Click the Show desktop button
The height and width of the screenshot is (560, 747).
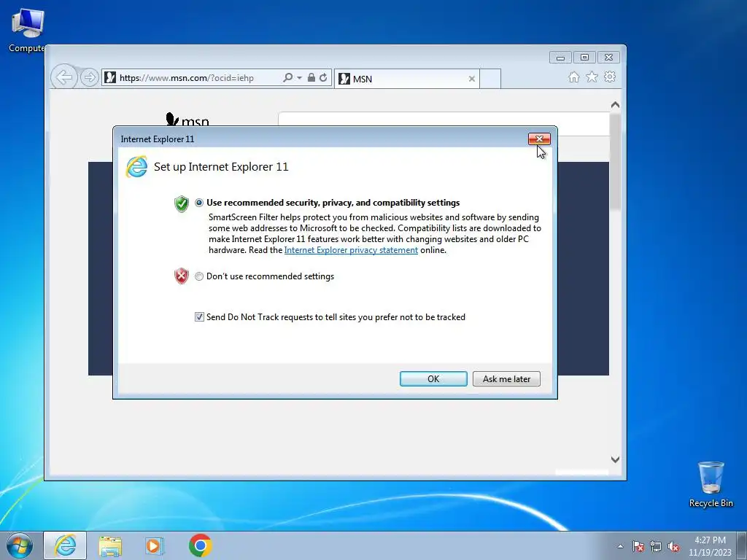point(742,545)
